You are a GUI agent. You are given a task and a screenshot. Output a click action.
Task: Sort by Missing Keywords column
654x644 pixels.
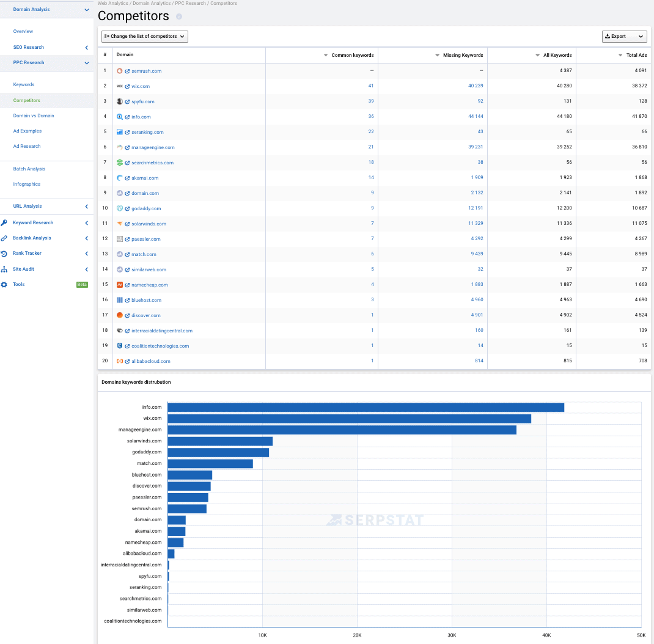pyautogui.click(x=459, y=55)
